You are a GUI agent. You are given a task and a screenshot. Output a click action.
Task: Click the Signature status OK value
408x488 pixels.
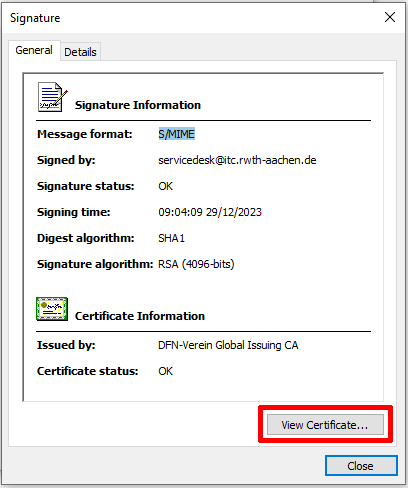166,186
